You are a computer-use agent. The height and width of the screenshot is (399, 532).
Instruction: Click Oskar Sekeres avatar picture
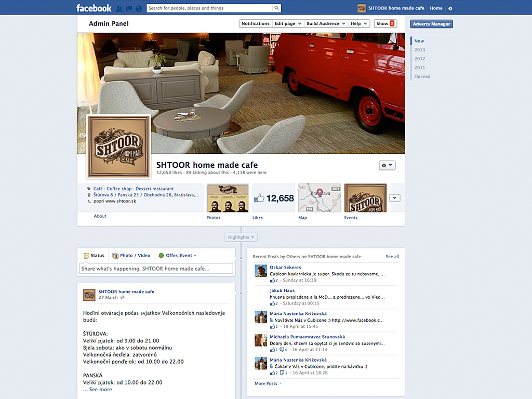point(261,271)
